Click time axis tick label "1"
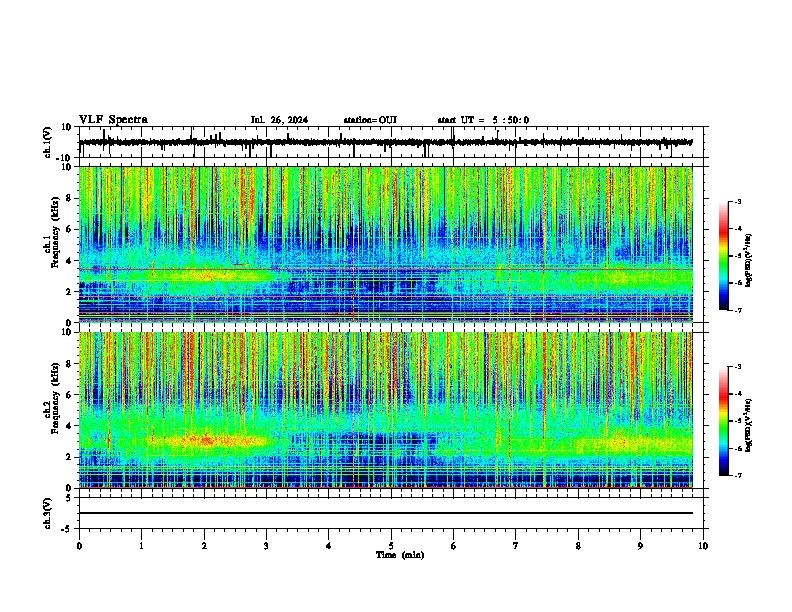 (x=141, y=546)
